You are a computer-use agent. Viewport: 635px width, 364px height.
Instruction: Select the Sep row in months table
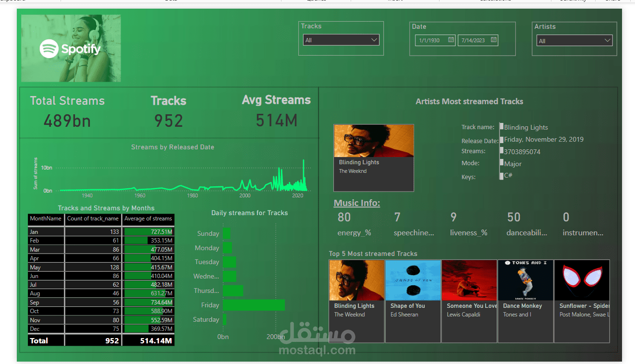tap(101, 302)
